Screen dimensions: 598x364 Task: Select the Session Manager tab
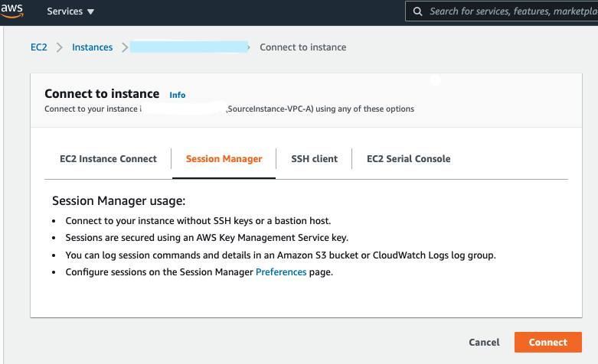click(224, 159)
